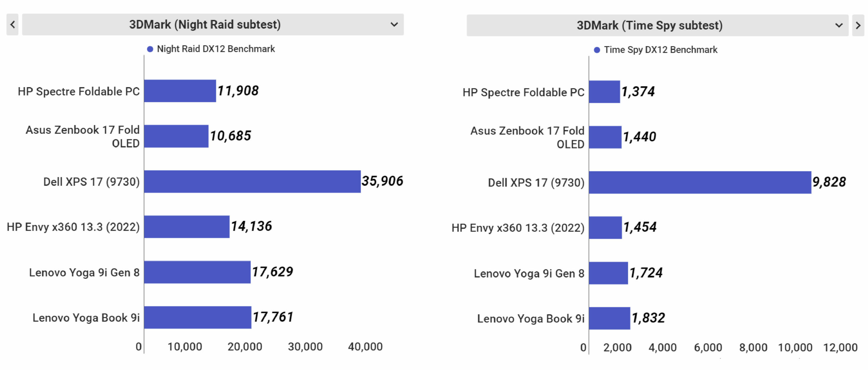
Task: Click the Time Spy dropdown chevron arrow
Action: tap(839, 25)
